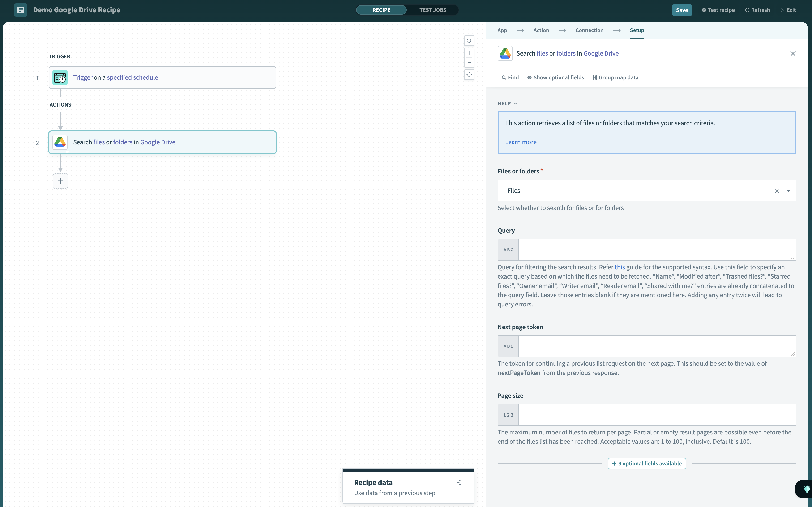The width and height of the screenshot is (812, 507).
Task: Click the Save button
Action: [681, 10]
